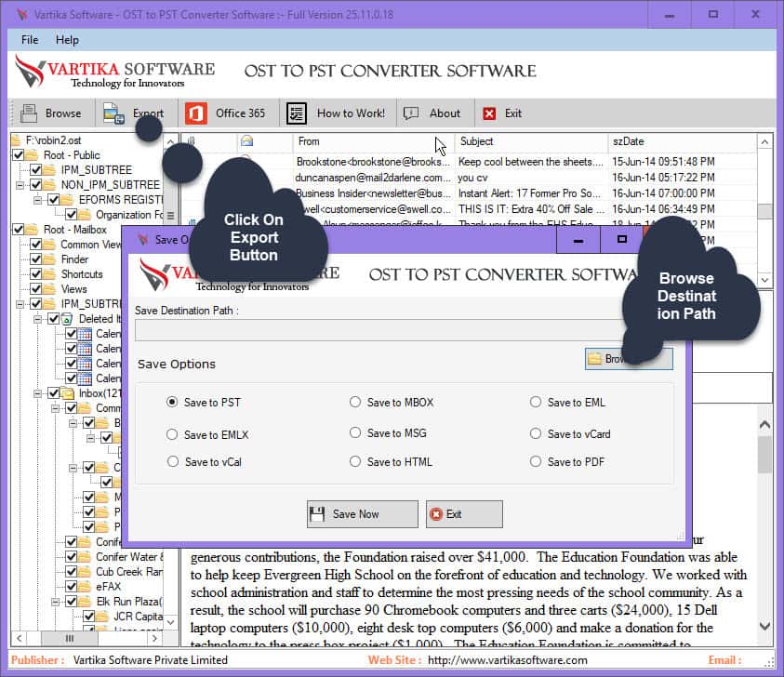
Task: Click the How to Work checklist icon
Action: click(297, 113)
